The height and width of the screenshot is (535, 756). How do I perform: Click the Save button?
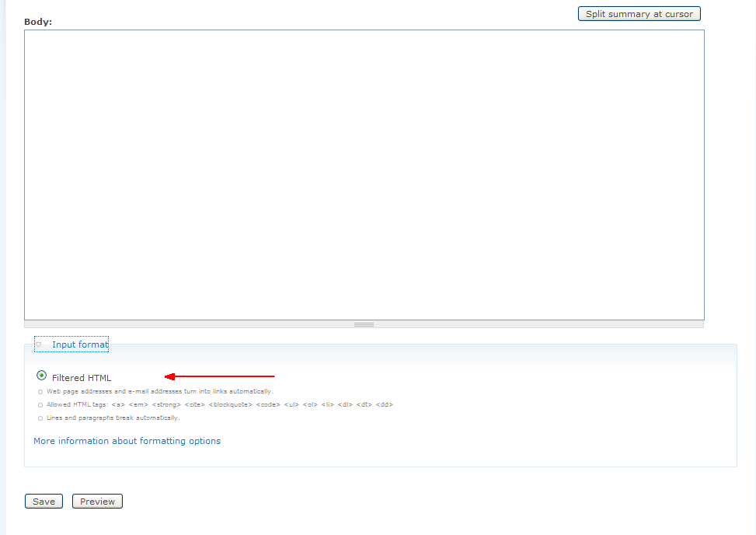[x=44, y=501]
